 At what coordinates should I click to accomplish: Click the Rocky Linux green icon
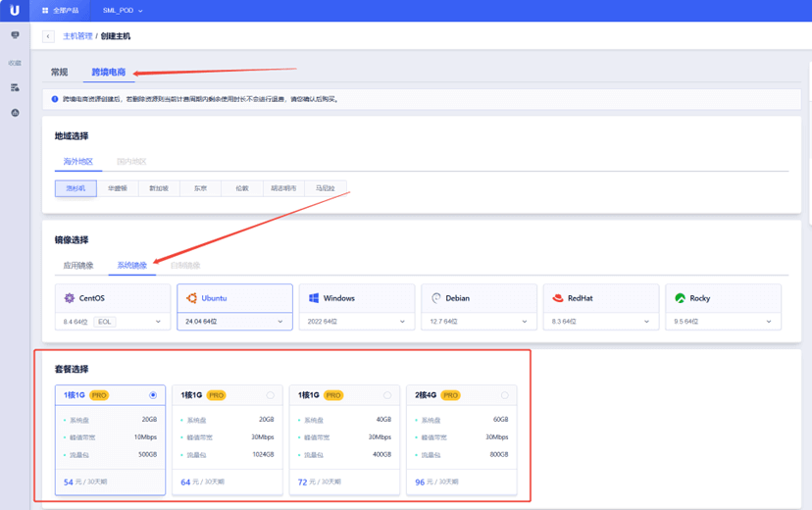pyautogui.click(x=680, y=298)
